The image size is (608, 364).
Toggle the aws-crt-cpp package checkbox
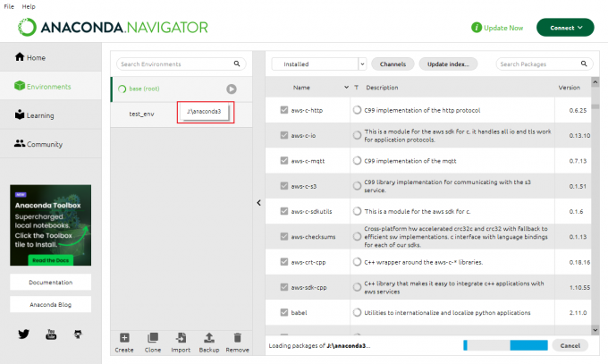(x=284, y=262)
